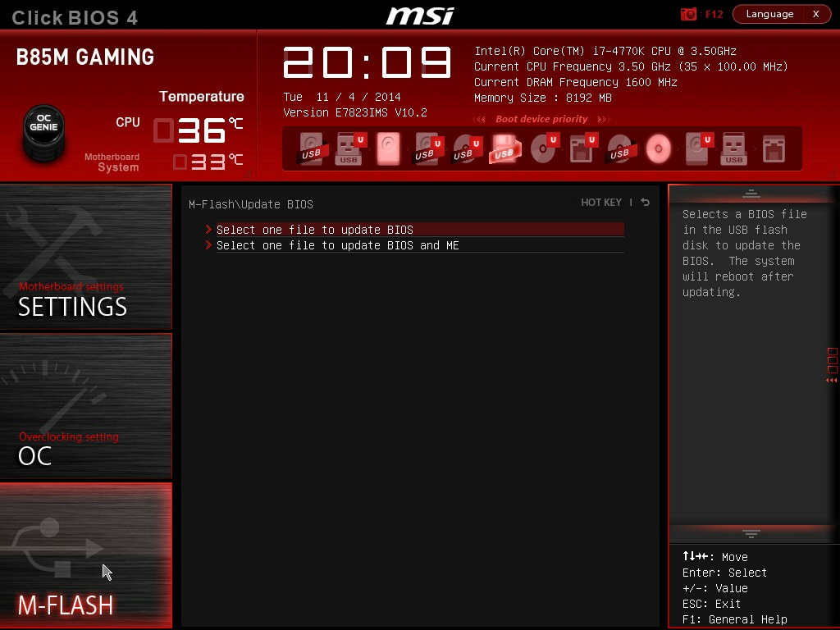This screenshot has width=840, height=630.
Task: Select the UEFI USB hard disk boot icon
Action: (428, 149)
